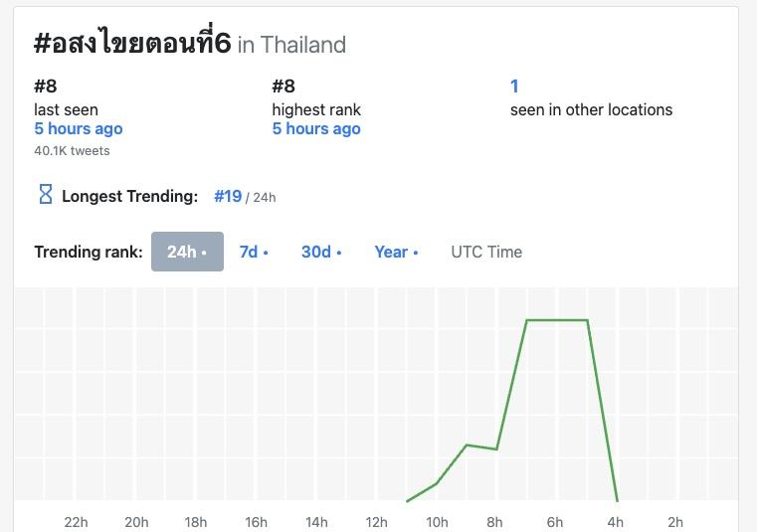Click the 22h axis label
The width and height of the screenshot is (757, 532).
coord(76,522)
